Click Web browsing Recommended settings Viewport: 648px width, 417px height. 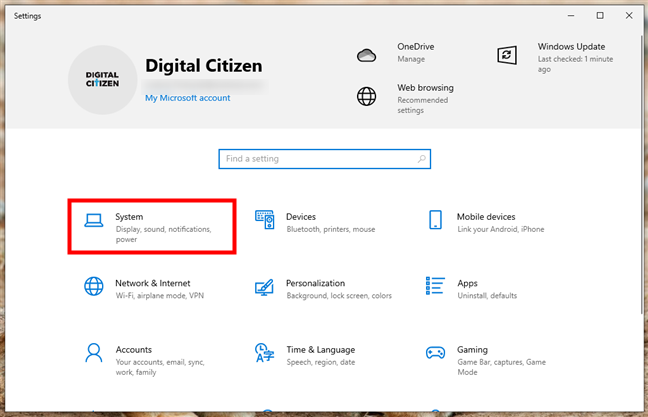[x=422, y=105]
